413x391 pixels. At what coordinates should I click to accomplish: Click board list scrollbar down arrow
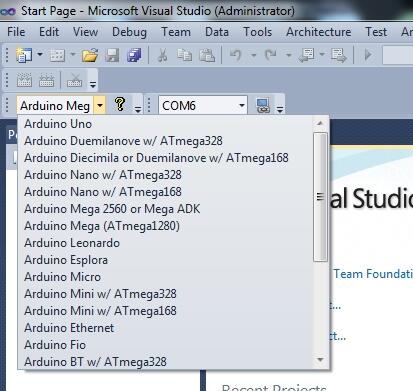tap(320, 360)
